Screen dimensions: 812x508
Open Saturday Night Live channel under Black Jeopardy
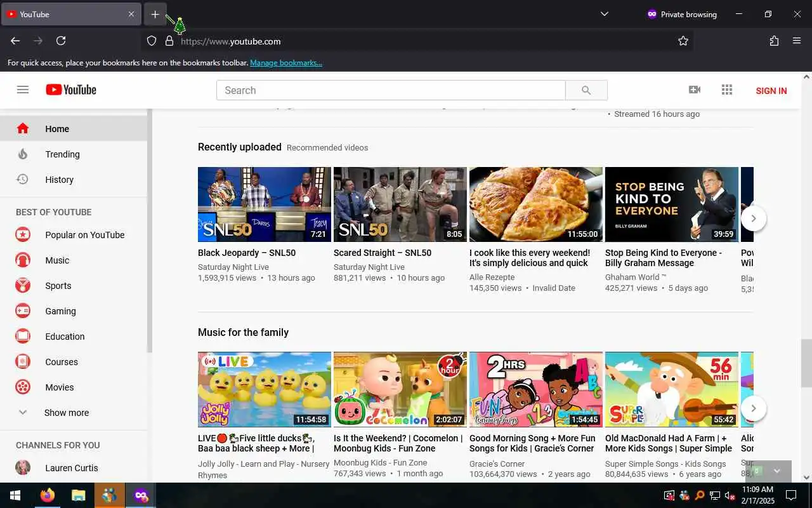pos(233,267)
